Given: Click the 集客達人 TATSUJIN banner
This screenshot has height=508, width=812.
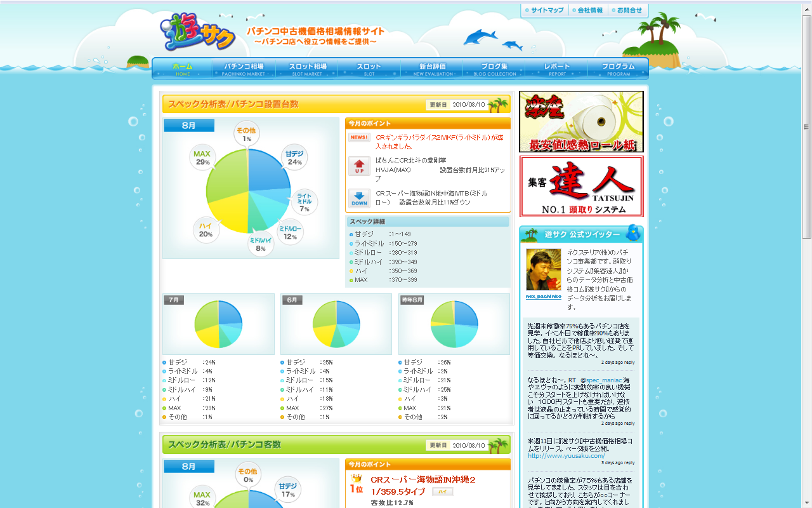Looking at the screenshot, I should click(581, 186).
